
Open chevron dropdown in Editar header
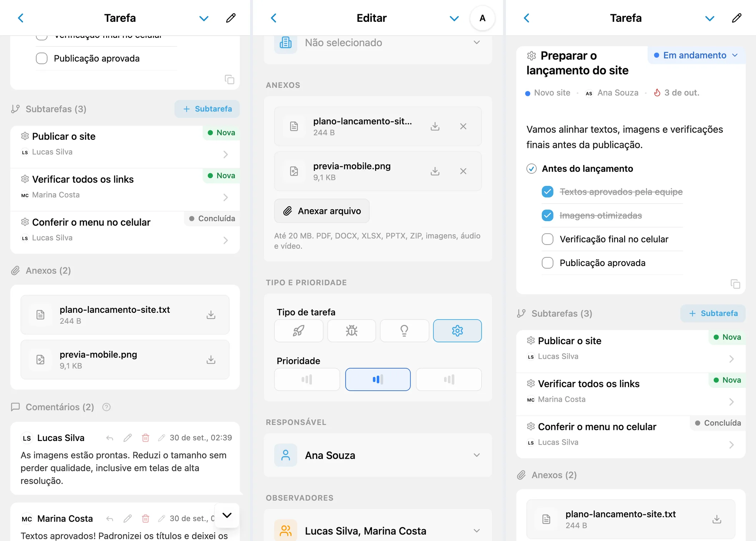pos(454,18)
